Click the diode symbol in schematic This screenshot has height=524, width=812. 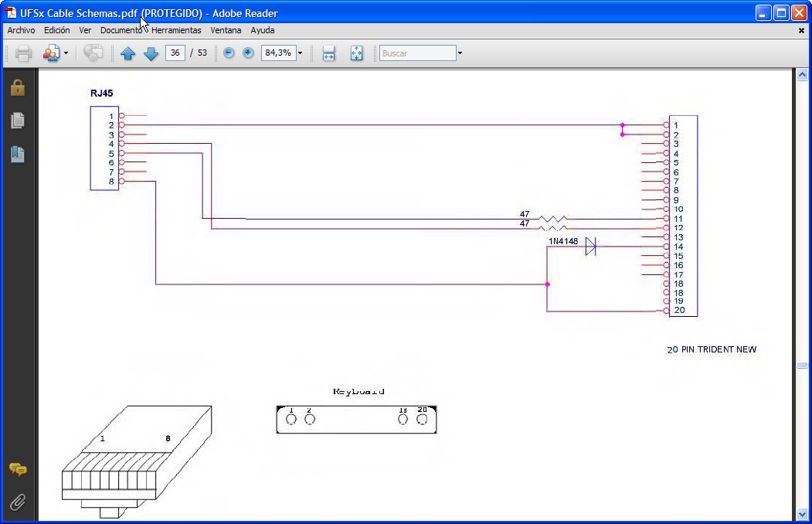[x=591, y=247]
